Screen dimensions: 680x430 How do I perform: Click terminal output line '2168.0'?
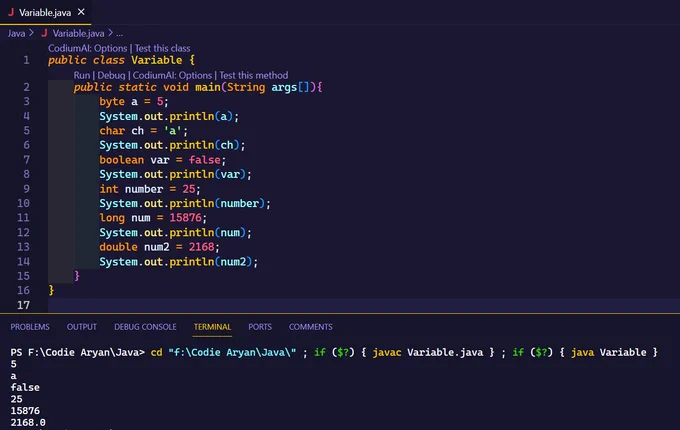[x=28, y=422]
